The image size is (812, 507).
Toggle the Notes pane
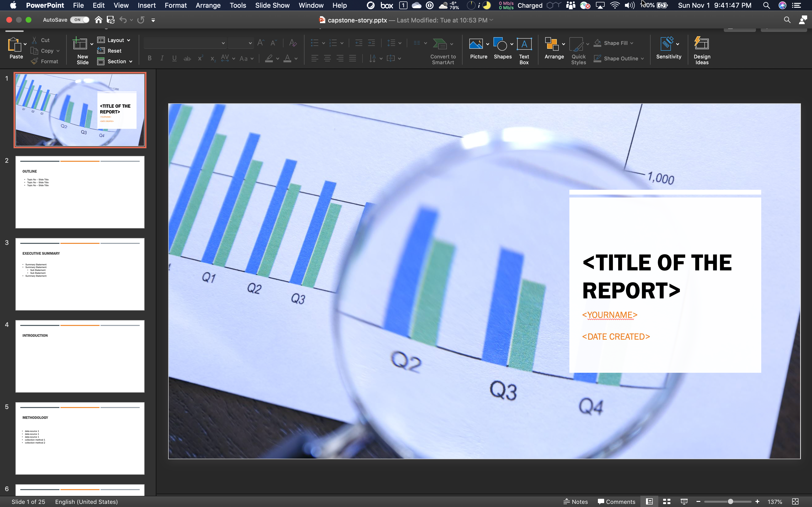pos(576,502)
